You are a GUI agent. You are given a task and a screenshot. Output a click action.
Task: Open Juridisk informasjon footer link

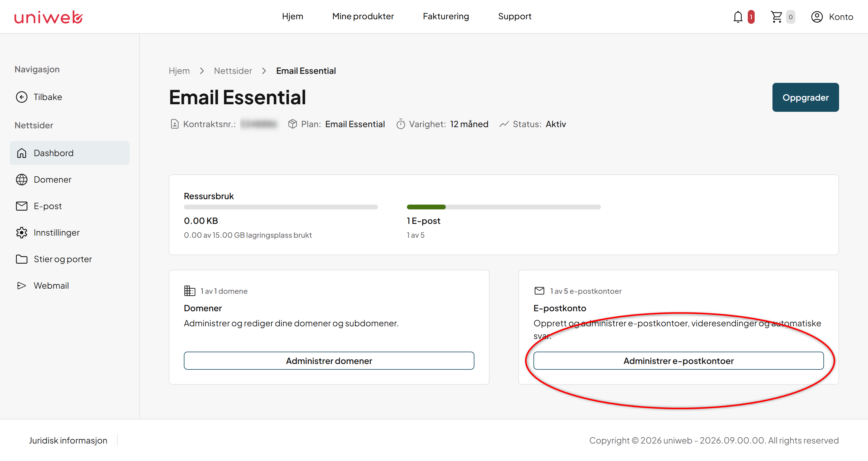click(68, 441)
